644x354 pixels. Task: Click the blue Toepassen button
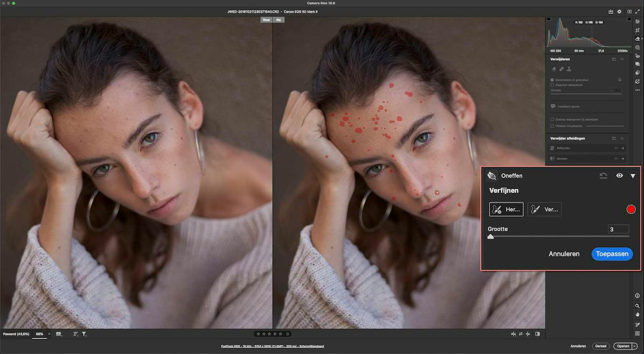click(x=612, y=254)
